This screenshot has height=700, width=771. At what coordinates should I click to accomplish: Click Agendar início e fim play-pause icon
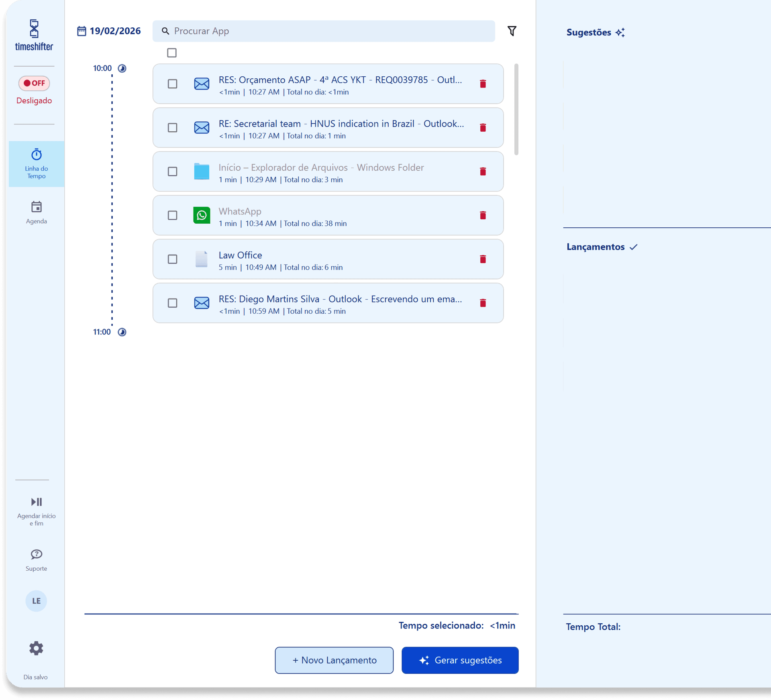(x=36, y=502)
